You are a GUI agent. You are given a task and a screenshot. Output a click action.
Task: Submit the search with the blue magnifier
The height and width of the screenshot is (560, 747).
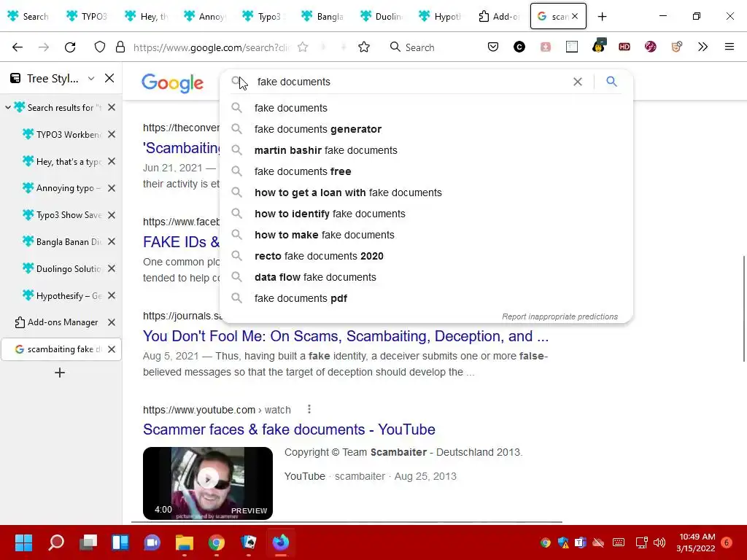click(x=612, y=82)
